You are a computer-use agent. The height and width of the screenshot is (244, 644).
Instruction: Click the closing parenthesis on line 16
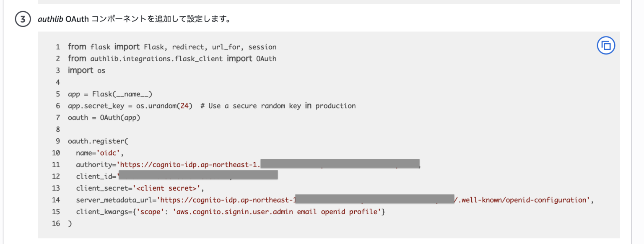click(70, 223)
